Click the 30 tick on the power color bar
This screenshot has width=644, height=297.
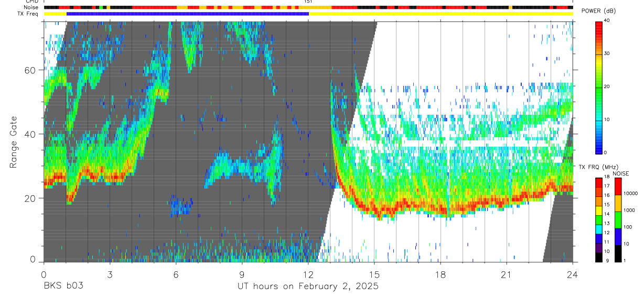click(x=607, y=53)
